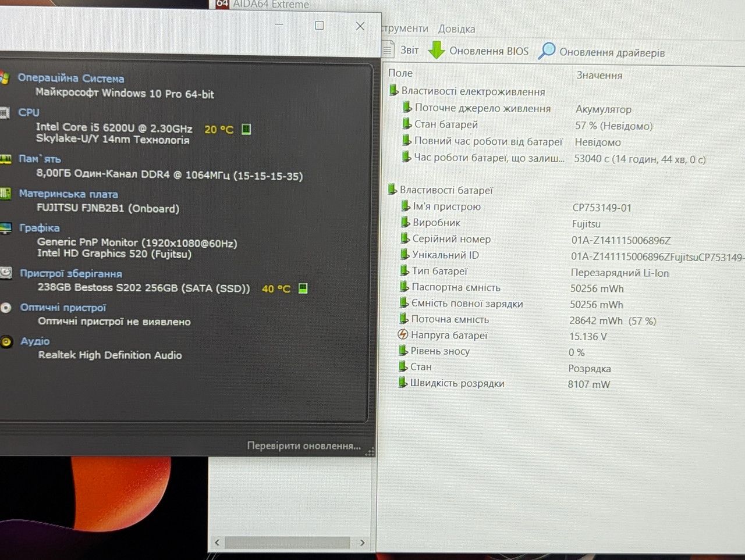The width and height of the screenshot is (745, 560).
Task: Click the speaker icon beside Аудіо
Action: coord(6,342)
